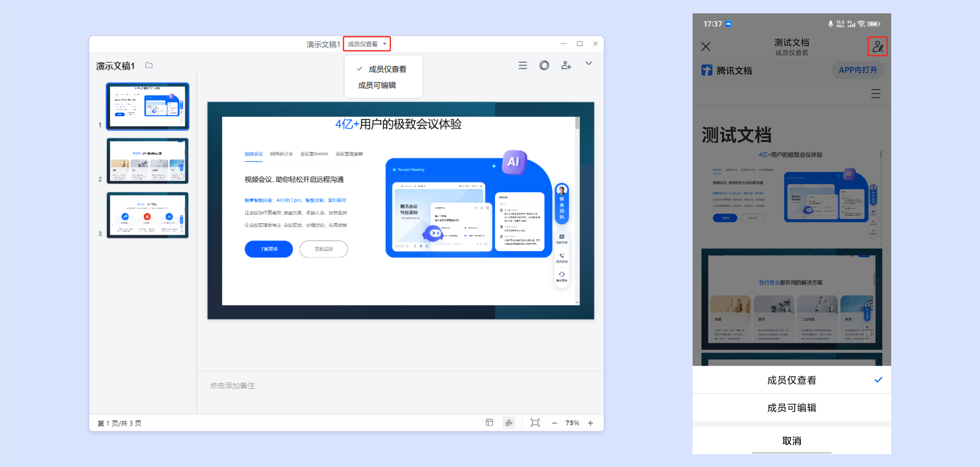
Task: Open the 成员仅查看 permission dropdown in title bar
Action: 367,44
